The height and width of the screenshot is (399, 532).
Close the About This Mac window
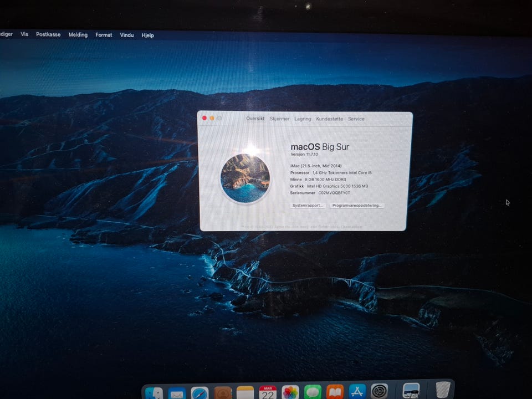coord(204,117)
